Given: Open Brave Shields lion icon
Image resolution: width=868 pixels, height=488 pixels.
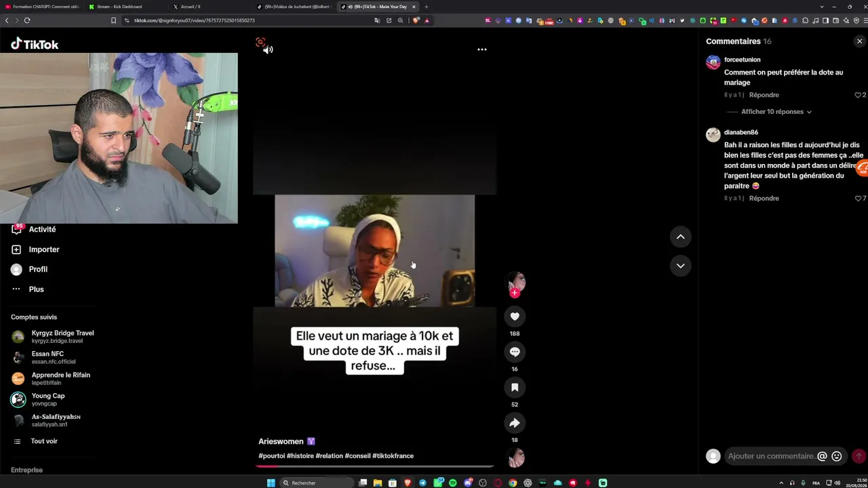Looking at the screenshot, I should pyautogui.click(x=416, y=20).
